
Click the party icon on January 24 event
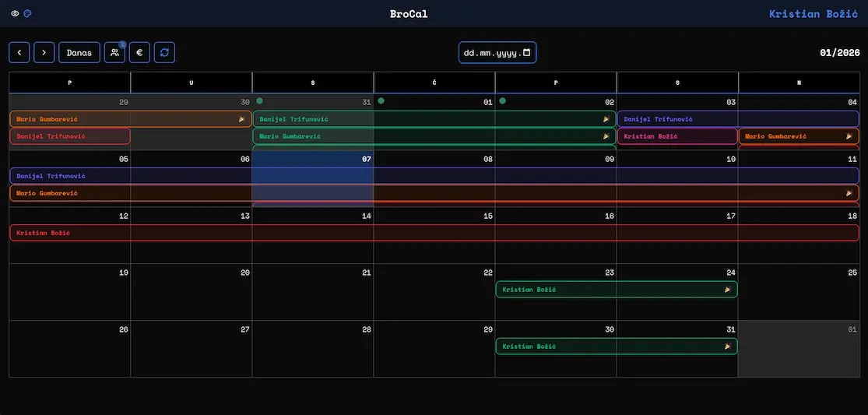coord(728,290)
